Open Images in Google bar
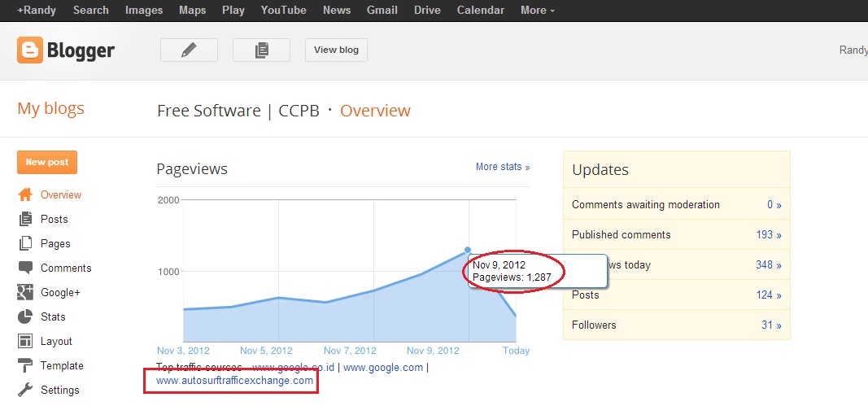This screenshot has width=868, height=406. pos(144,10)
